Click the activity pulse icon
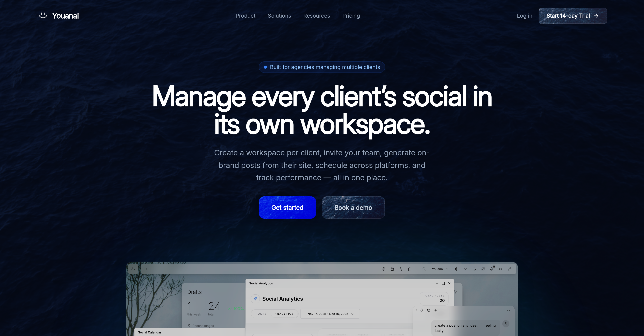This screenshot has width=644, height=336. pos(401,269)
